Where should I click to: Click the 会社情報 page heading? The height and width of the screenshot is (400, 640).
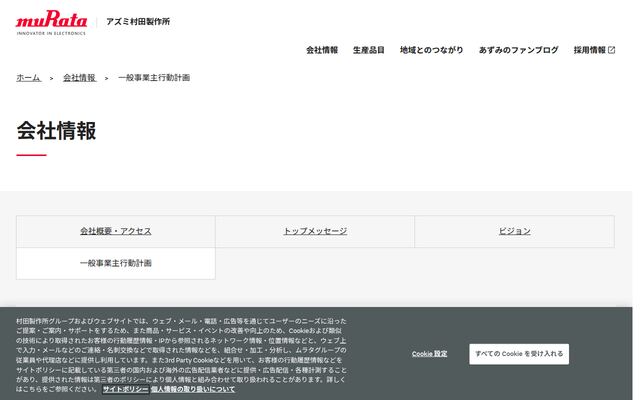56,131
